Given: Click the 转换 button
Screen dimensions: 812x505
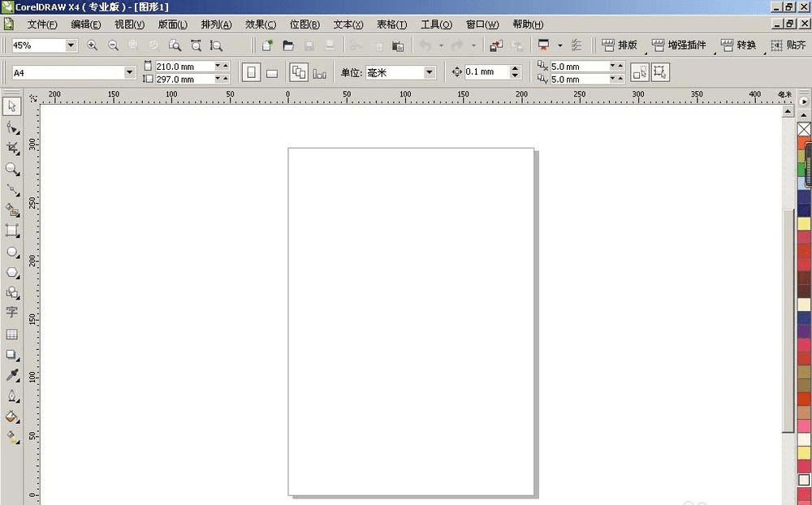Looking at the screenshot, I should 738,45.
